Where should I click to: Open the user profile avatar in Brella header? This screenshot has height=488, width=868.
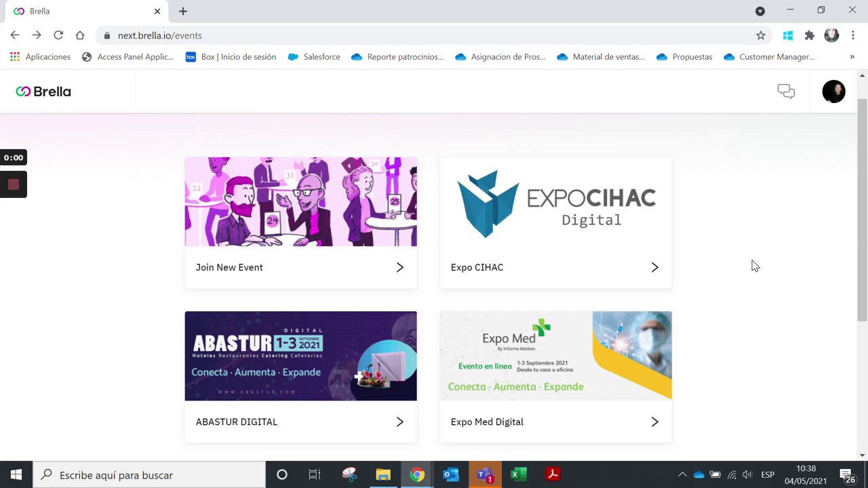(833, 91)
